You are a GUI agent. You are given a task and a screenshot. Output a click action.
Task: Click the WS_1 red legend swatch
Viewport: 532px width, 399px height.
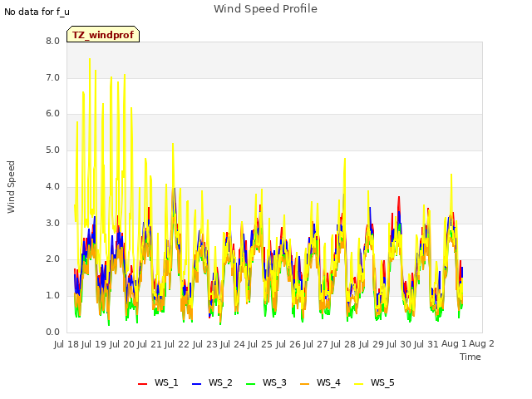tap(142, 383)
